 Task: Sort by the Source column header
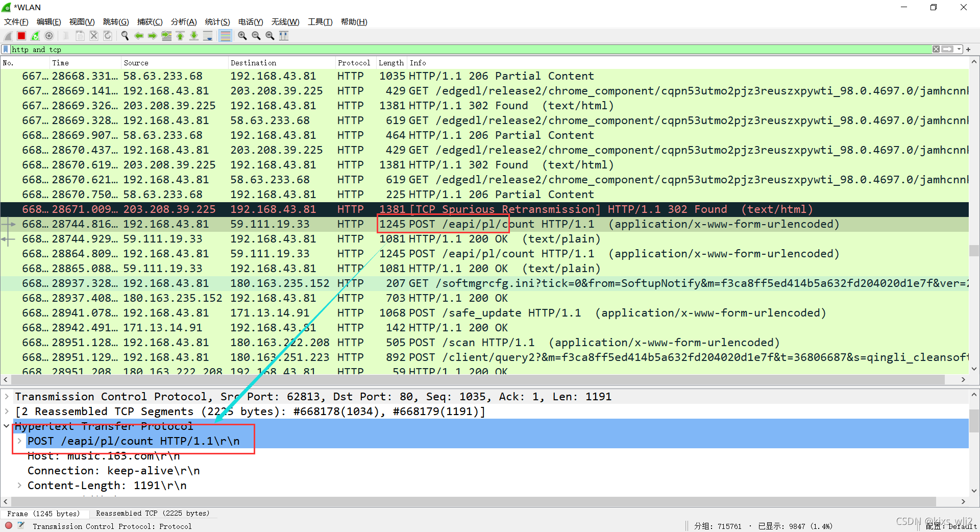click(x=175, y=63)
